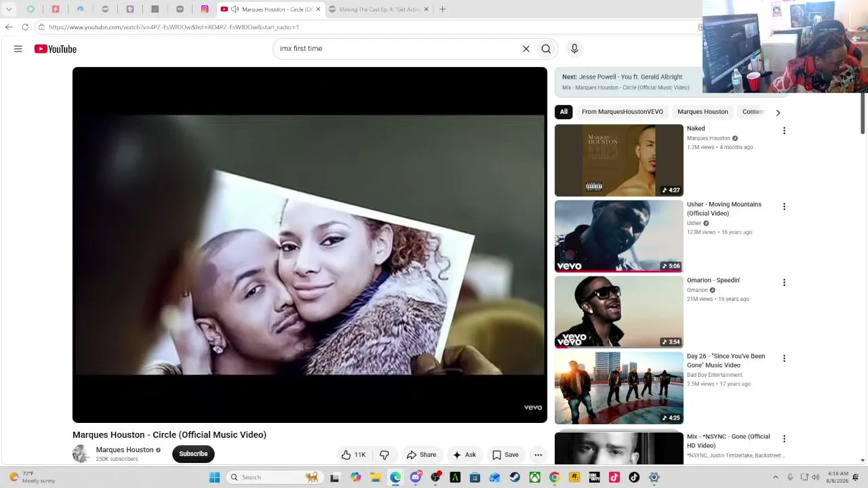Run search with the magnifier button
The image size is (868, 488).
tap(546, 49)
